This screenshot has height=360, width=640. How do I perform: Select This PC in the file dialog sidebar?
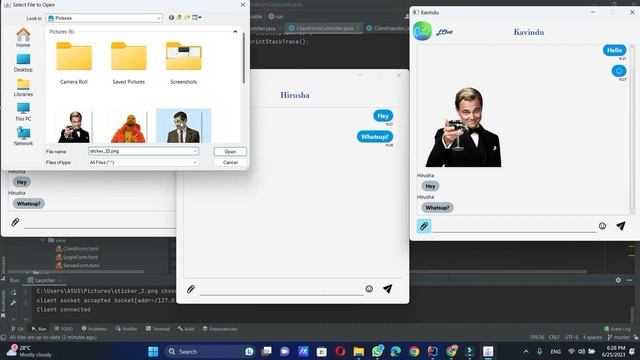tap(23, 112)
